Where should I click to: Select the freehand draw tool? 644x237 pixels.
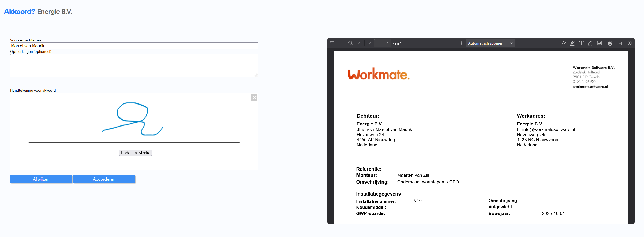coord(590,43)
